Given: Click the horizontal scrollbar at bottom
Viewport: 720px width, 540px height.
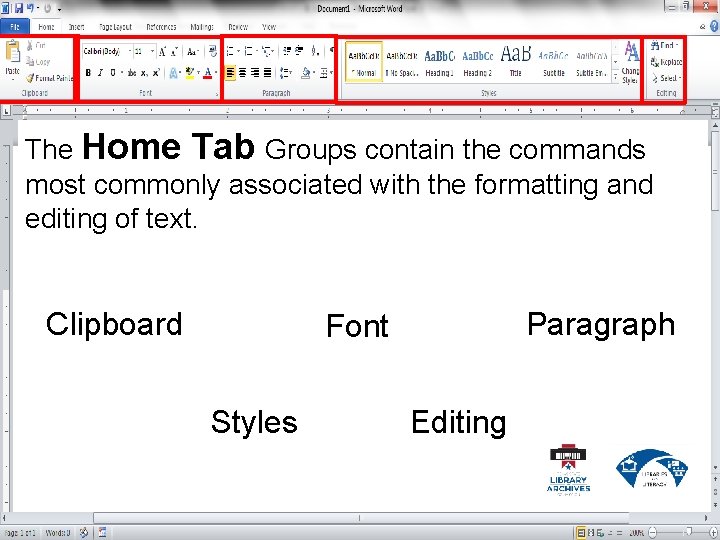Looking at the screenshot, I should click(x=361, y=518).
